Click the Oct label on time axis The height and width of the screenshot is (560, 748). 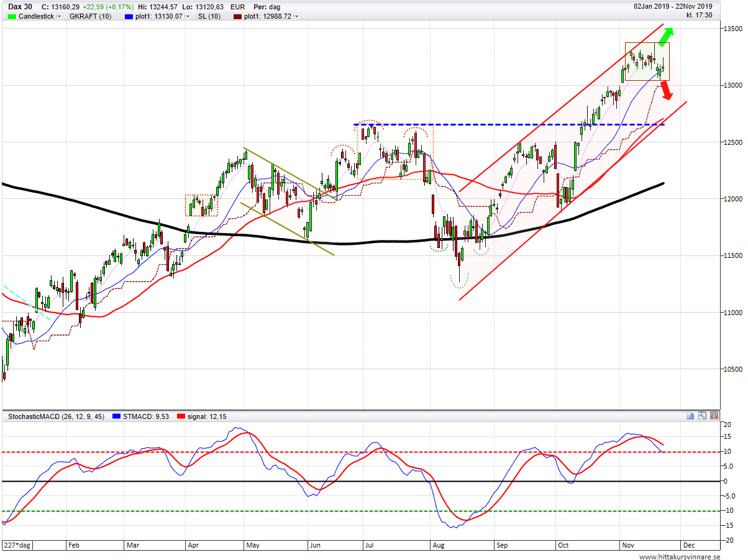pos(563,545)
